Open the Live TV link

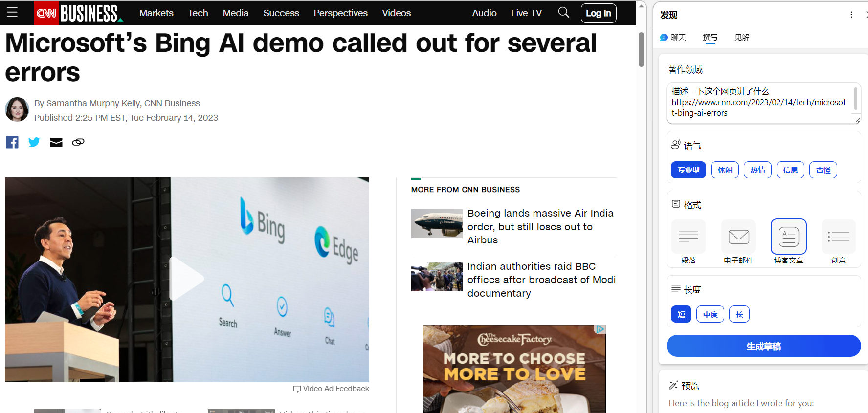click(x=527, y=13)
